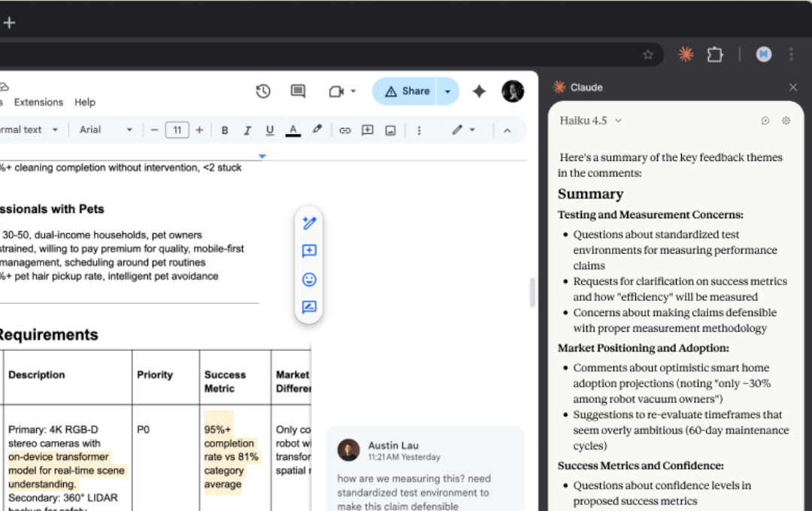Click the blue indent marker on the ruler
The width and height of the screenshot is (812, 511).
coord(262,156)
